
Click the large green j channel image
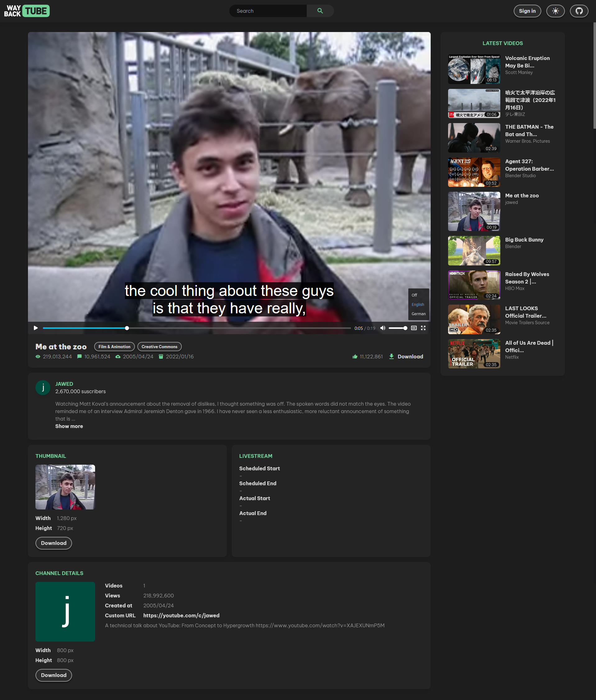tap(65, 611)
